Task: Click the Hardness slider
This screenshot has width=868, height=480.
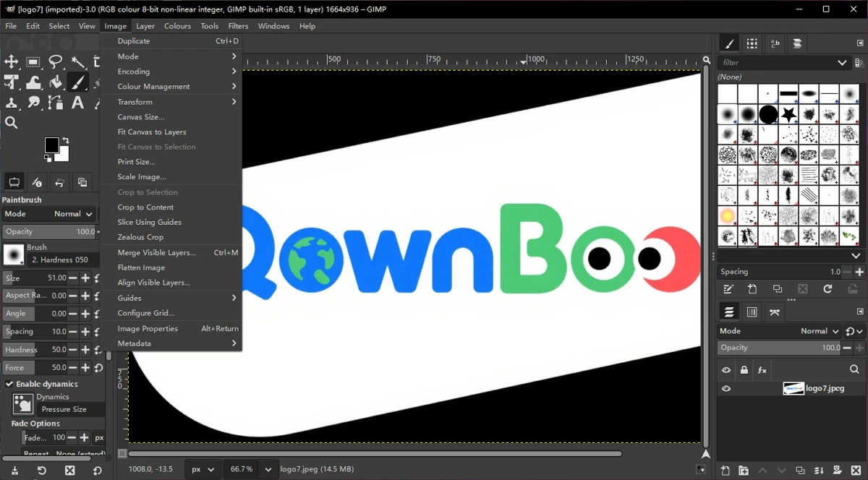Action: (x=36, y=350)
